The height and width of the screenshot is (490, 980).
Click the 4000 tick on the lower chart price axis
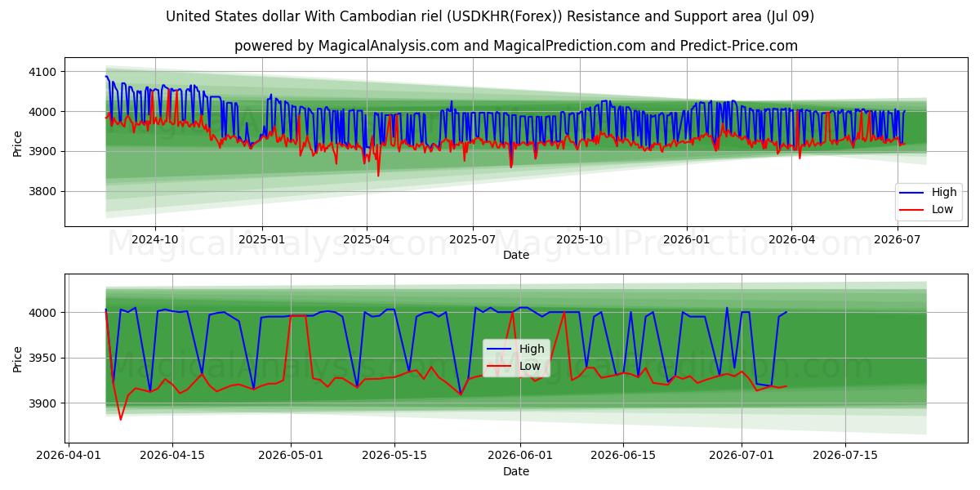[43, 313]
